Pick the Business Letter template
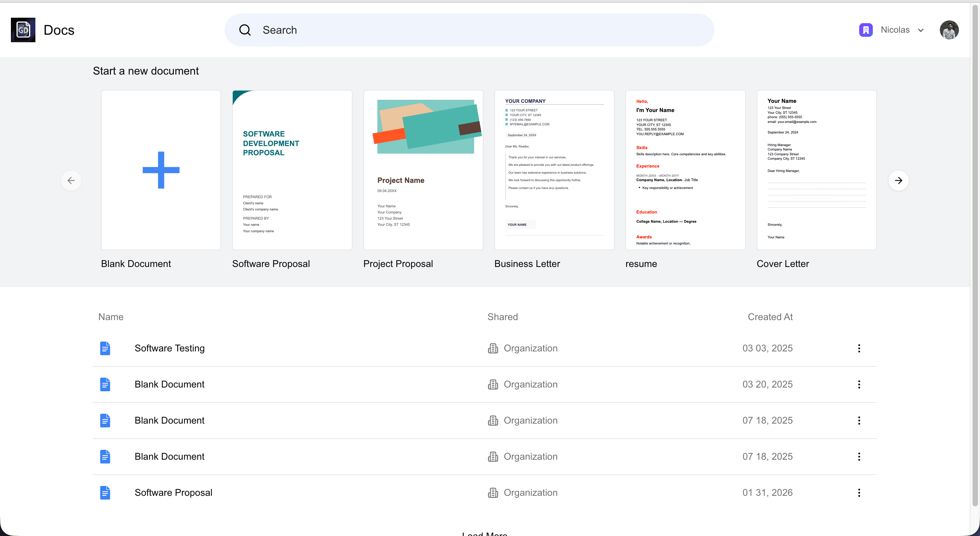980x536 pixels. [x=554, y=170]
